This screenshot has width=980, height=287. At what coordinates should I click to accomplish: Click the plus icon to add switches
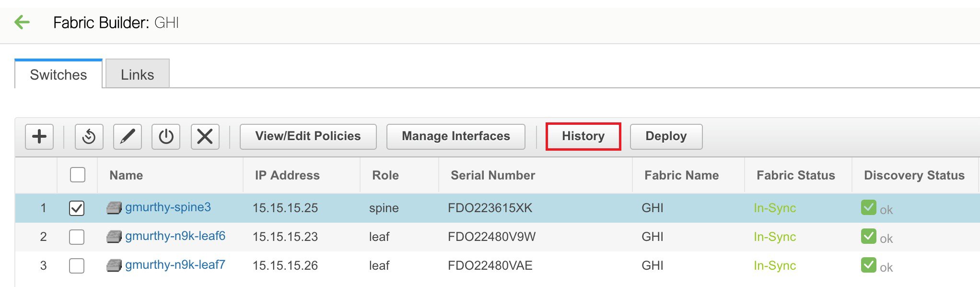(x=39, y=137)
